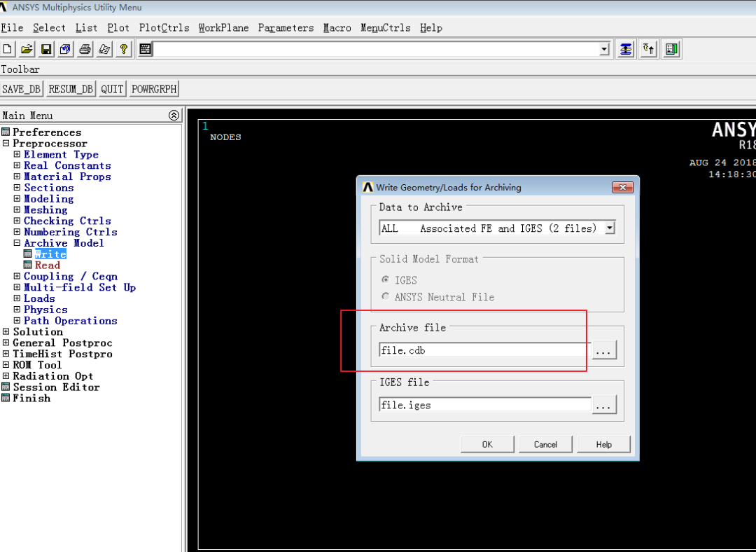
Task: Click into the ANSYS command input box
Action: click(x=376, y=49)
